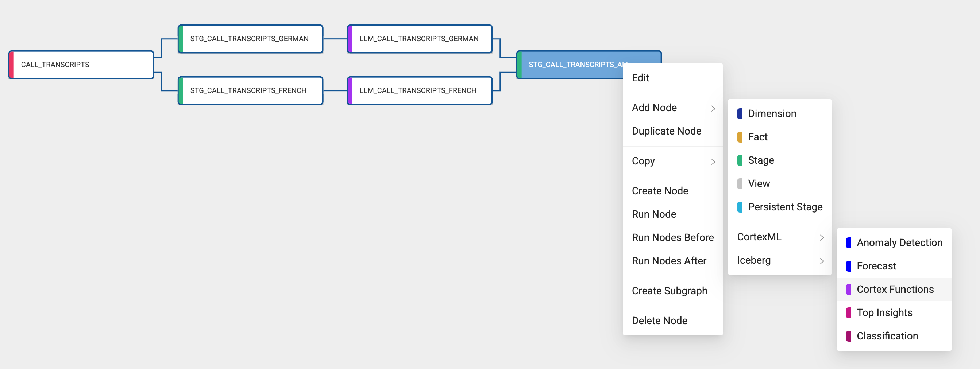Expand Copy using its chevron arrow
This screenshot has height=369, width=980.
[x=713, y=162]
